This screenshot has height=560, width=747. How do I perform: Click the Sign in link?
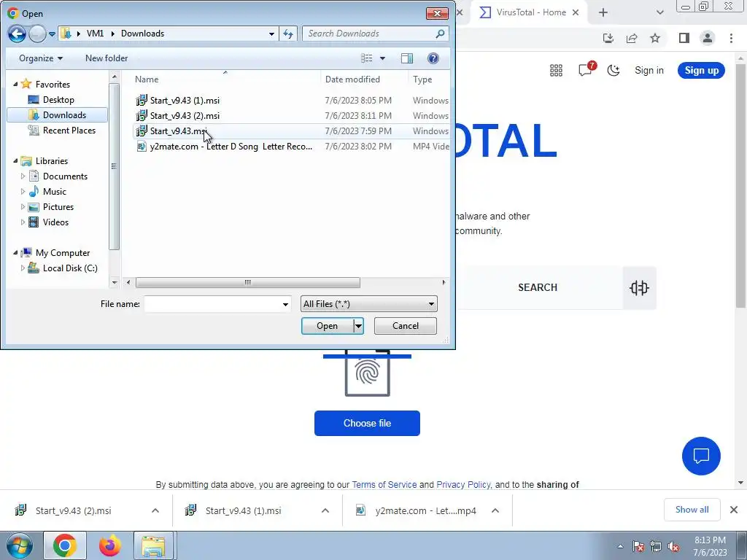coord(649,71)
